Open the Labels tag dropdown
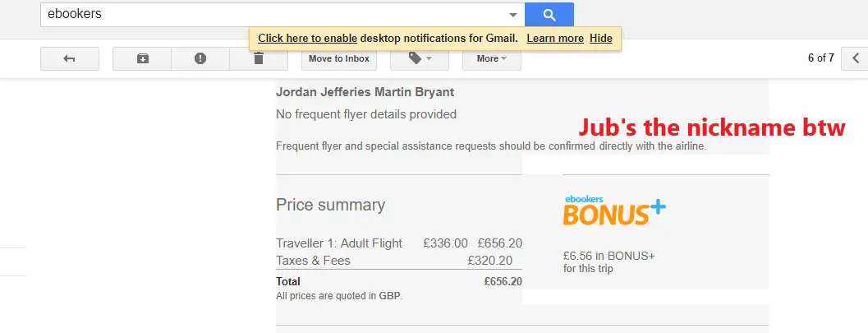This screenshot has height=333, width=868. (420, 58)
